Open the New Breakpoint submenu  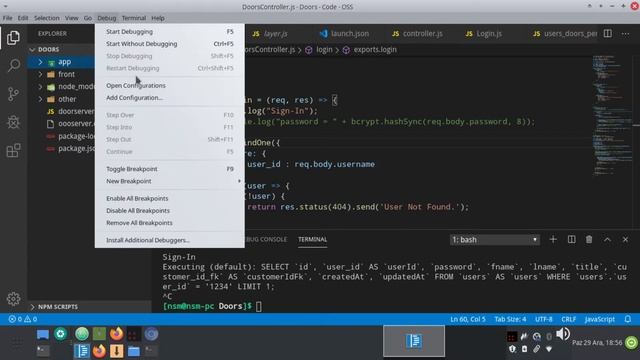point(170,181)
